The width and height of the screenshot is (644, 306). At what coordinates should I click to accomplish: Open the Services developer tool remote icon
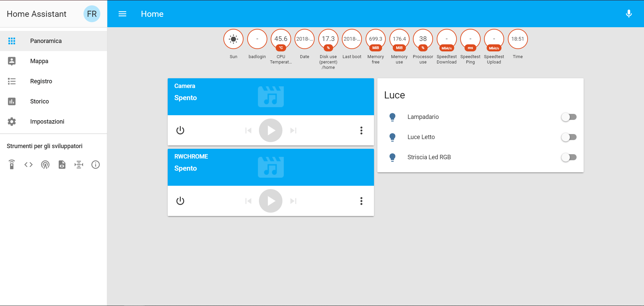[12, 165]
